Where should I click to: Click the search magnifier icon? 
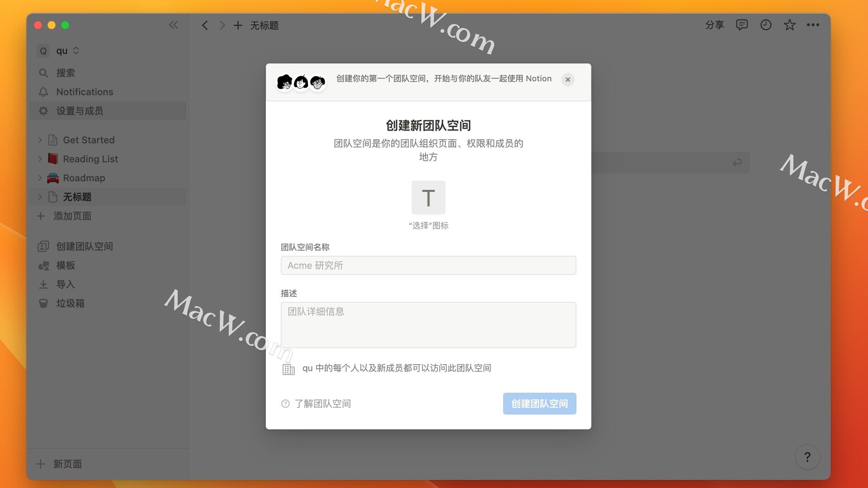43,73
